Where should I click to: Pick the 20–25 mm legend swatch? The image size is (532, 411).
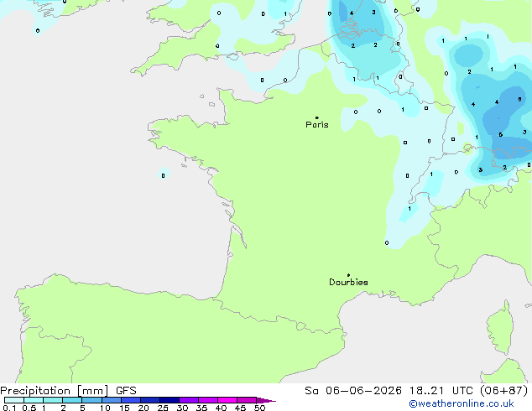(150, 400)
